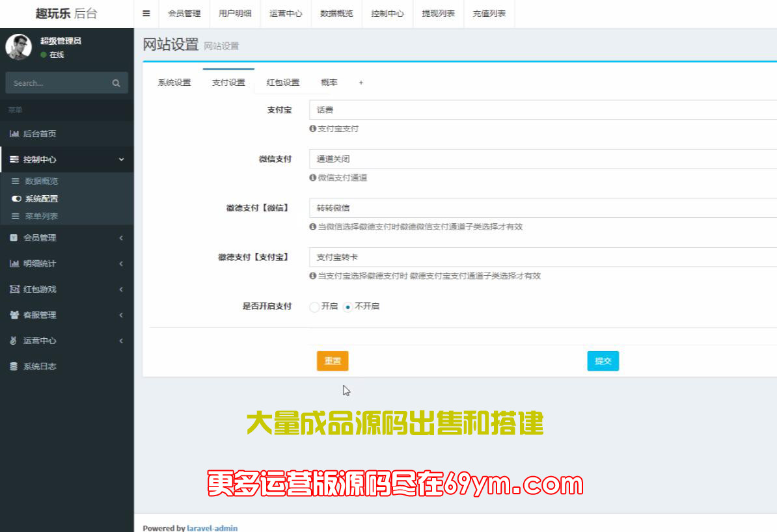
Task: Open 系统配置 toggle item in sidebar
Action: click(x=41, y=199)
